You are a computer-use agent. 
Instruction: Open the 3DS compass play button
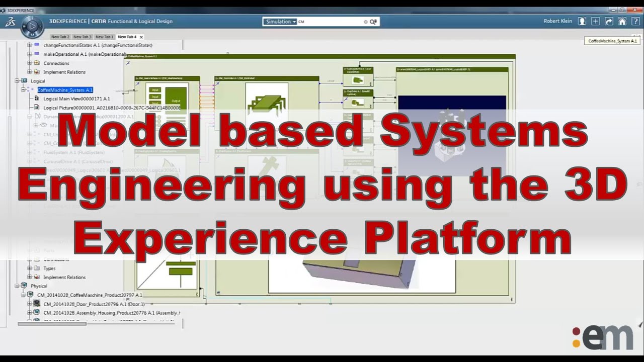click(32, 26)
